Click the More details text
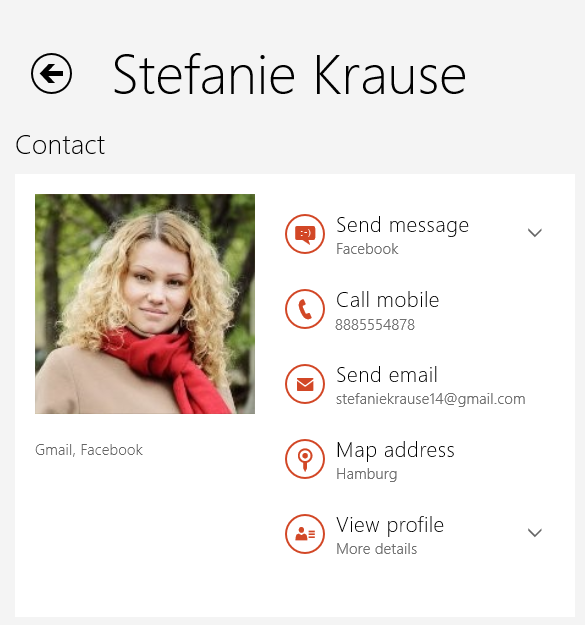 (x=377, y=549)
